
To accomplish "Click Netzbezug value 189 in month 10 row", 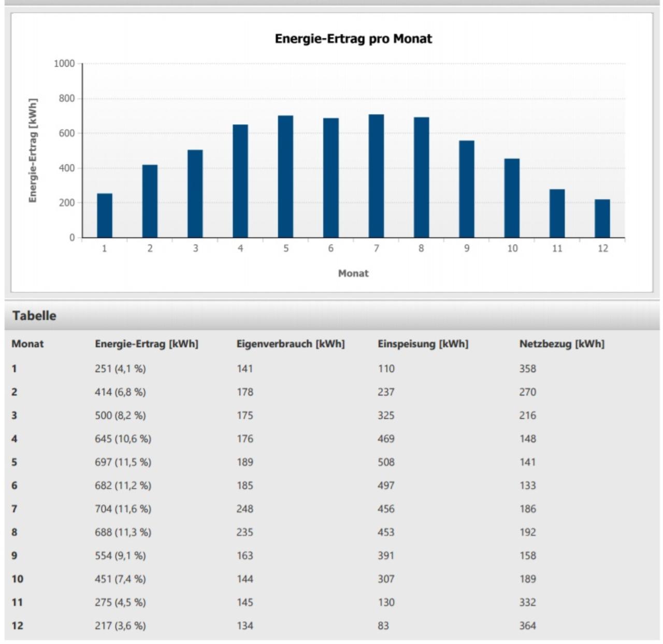I will [528, 579].
